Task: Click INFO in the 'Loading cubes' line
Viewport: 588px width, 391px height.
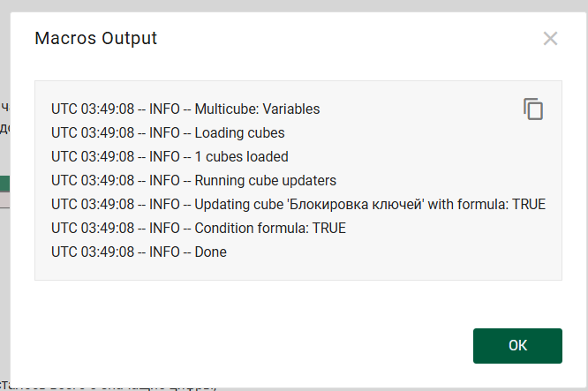Action: click(164, 133)
